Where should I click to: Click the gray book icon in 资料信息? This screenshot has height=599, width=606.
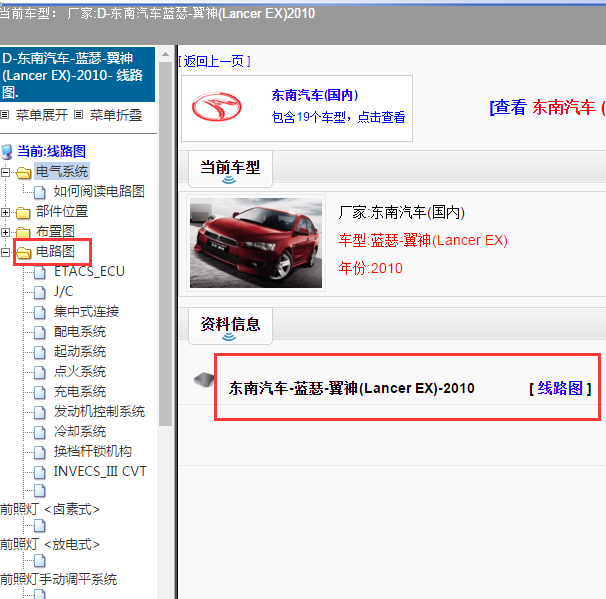click(x=204, y=379)
